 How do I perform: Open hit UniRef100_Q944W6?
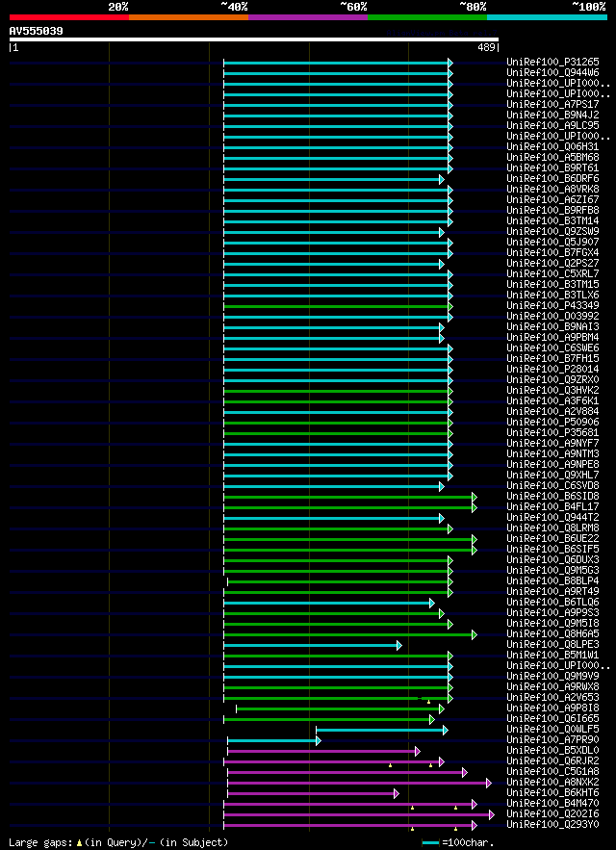click(x=552, y=72)
